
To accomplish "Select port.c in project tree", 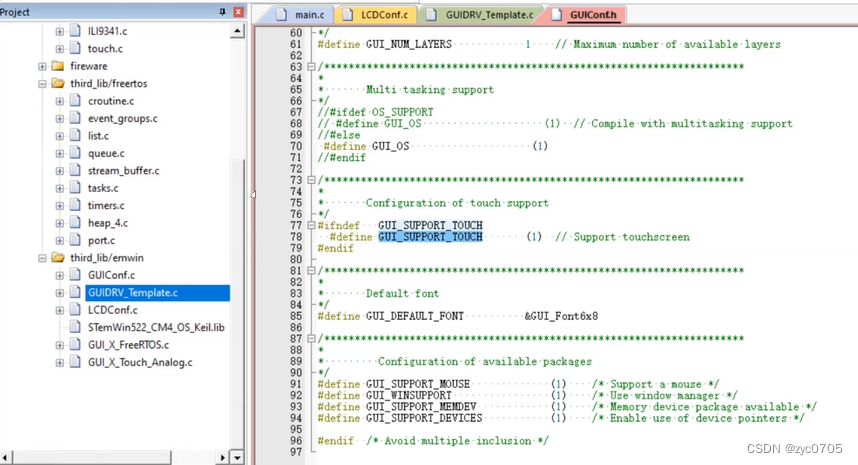I will 101,240.
